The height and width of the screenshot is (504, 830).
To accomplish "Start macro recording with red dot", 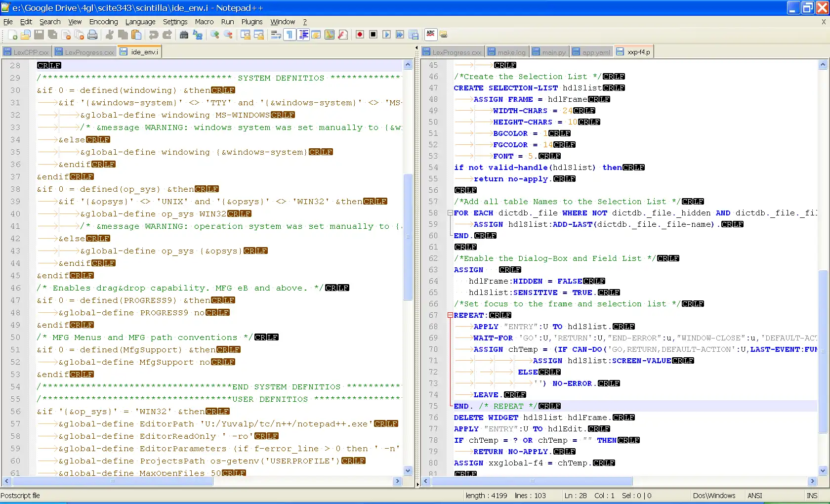I will (360, 35).
